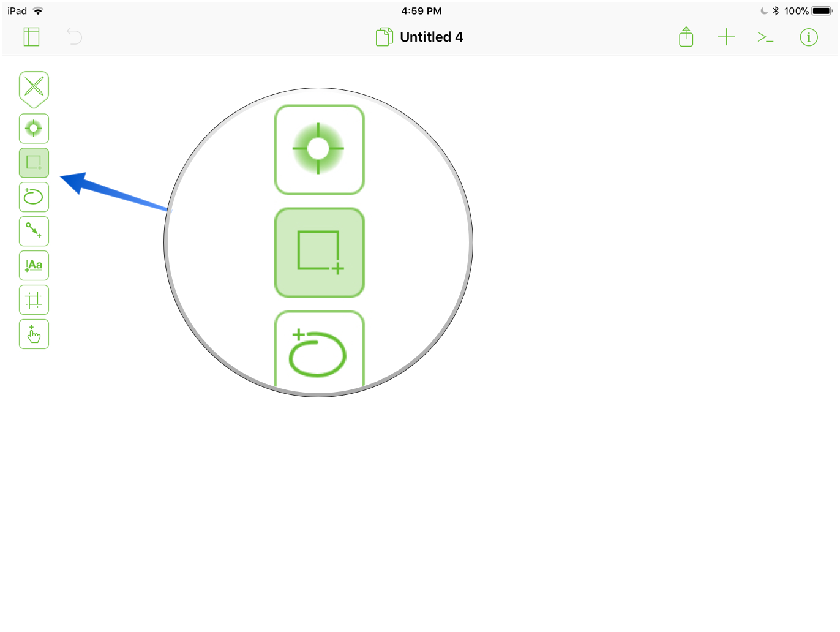The width and height of the screenshot is (840, 632).
Task: Open the Share/export menu
Action: pyautogui.click(x=686, y=37)
